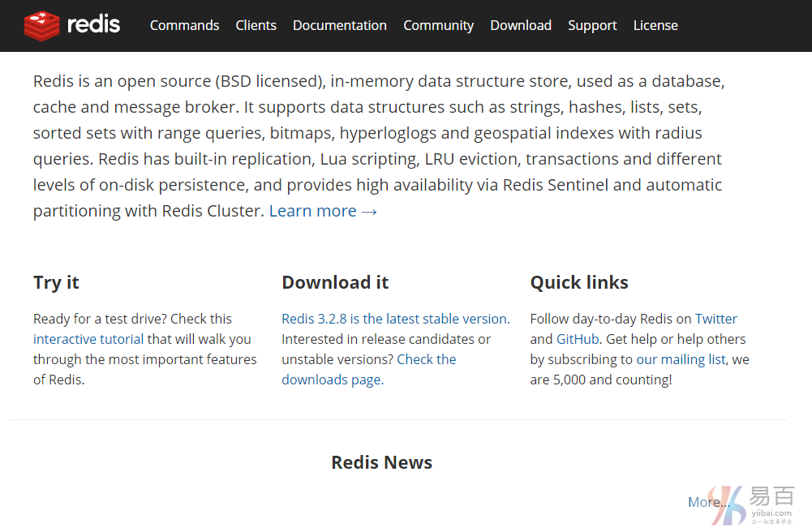
Task: Click the Download it heading
Action: [335, 282]
